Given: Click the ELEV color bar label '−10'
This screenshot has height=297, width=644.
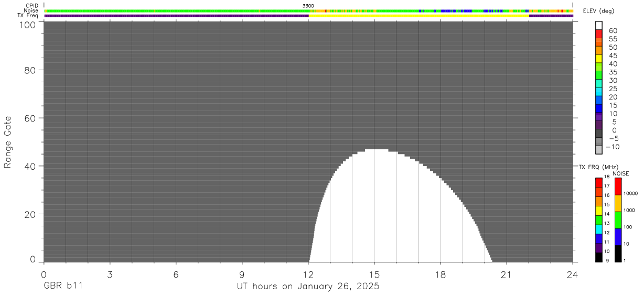Looking at the screenshot, I should [611, 147].
